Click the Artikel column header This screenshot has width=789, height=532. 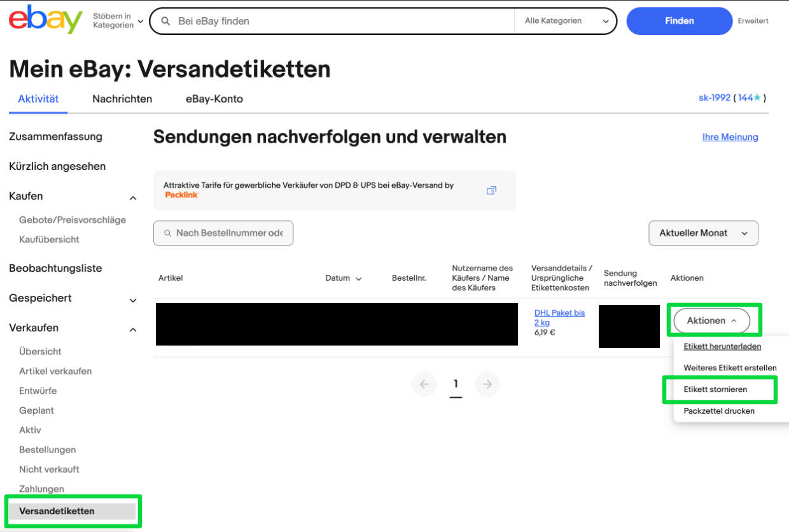tap(171, 278)
